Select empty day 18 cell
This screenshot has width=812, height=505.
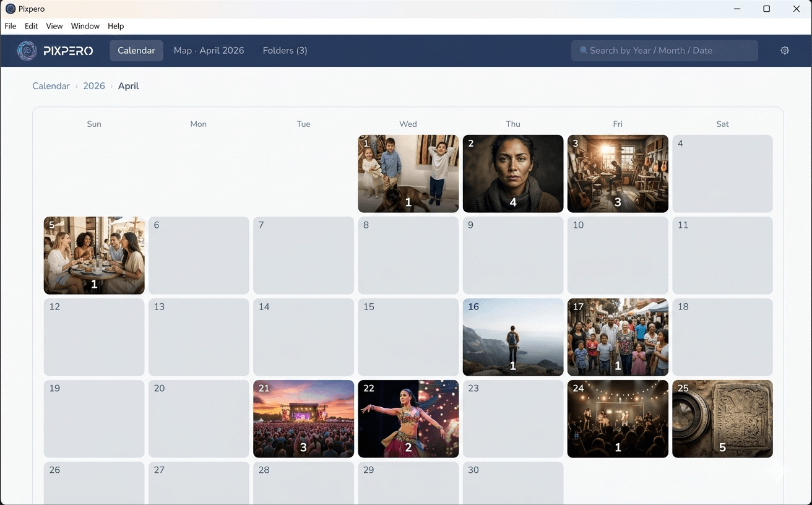(x=722, y=337)
